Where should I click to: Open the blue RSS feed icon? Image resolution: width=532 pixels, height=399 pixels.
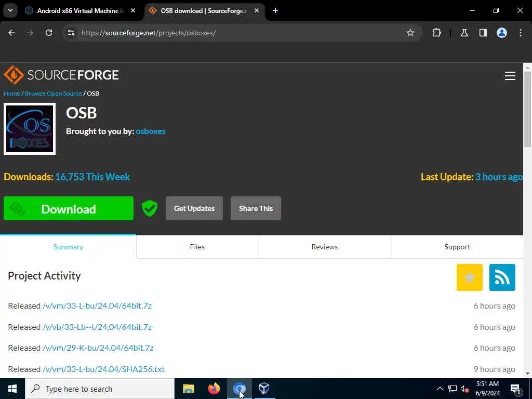[x=502, y=277]
